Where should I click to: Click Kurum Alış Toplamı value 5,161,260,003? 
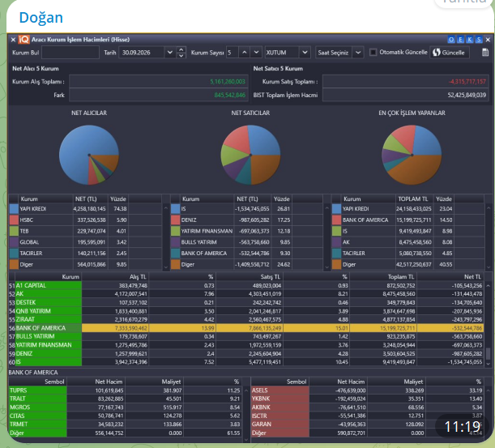pos(228,82)
